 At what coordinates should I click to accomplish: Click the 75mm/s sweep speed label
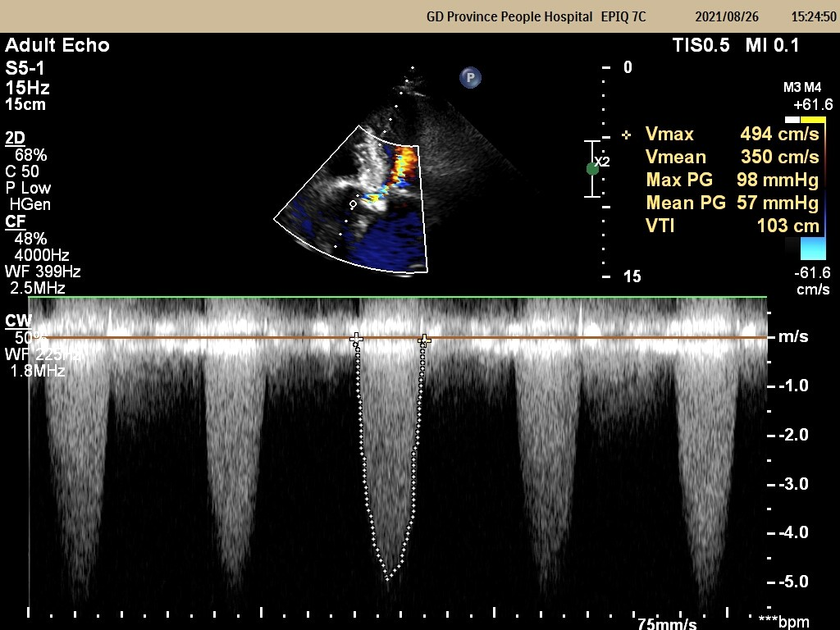point(667,622)
